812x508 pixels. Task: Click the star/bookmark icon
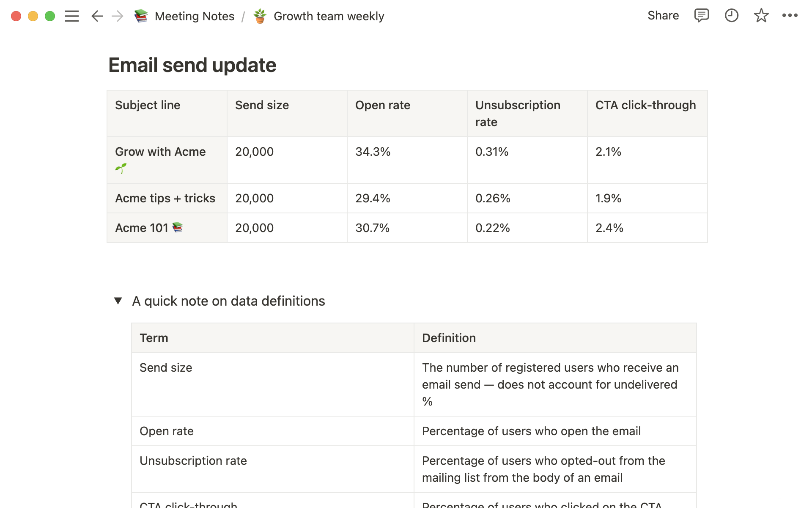[761, 16]
